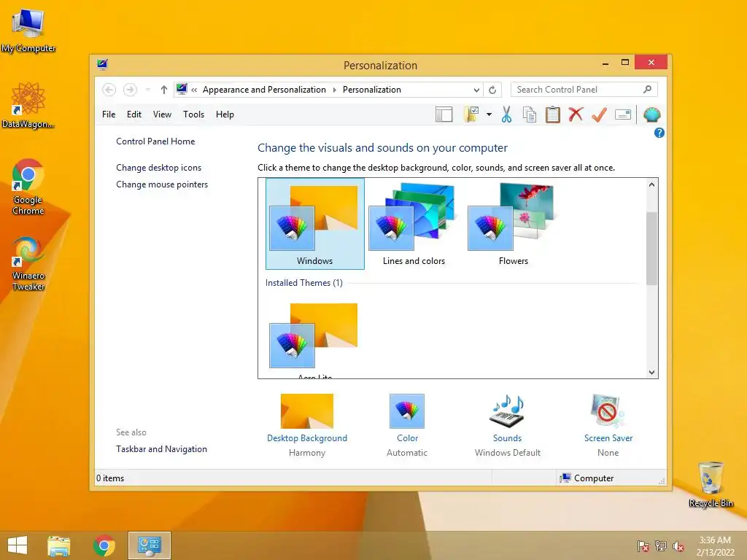This screenshot has width=747, height=560.
Task: Open the View menu
Action: [162, 114]
